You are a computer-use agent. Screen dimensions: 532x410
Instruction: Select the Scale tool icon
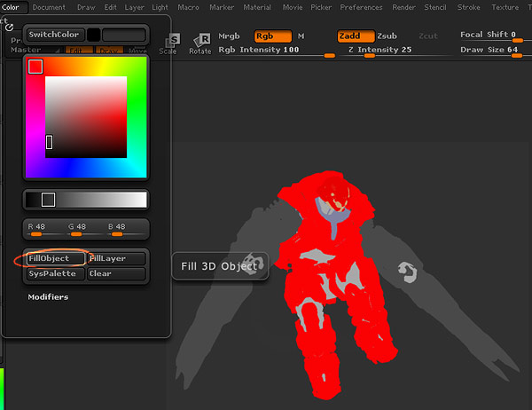point(169,44)
